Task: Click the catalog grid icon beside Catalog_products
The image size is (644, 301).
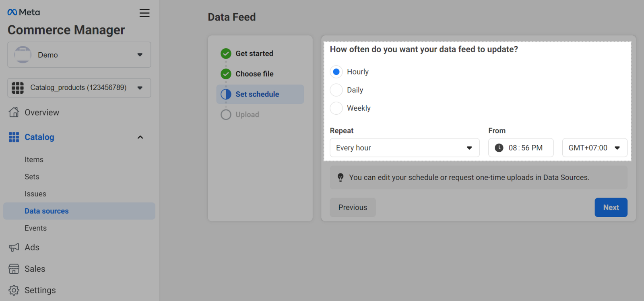Action: coord(18,88)
